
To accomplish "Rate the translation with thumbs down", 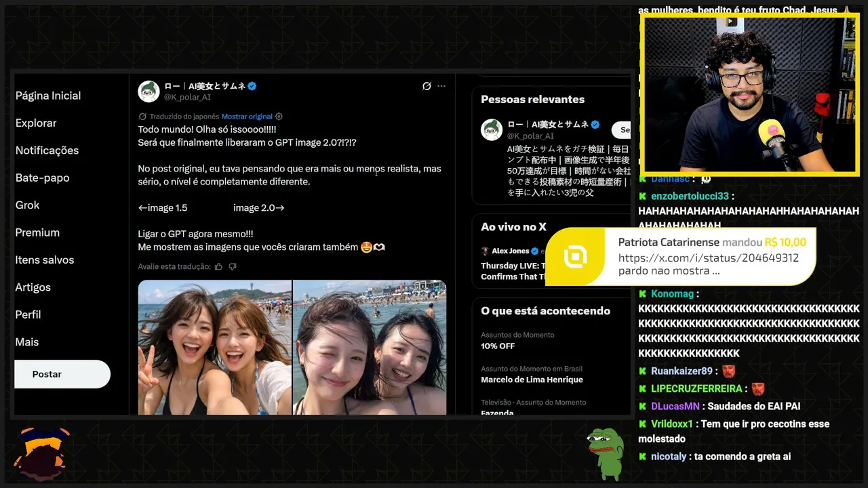I will click(233, 266).
